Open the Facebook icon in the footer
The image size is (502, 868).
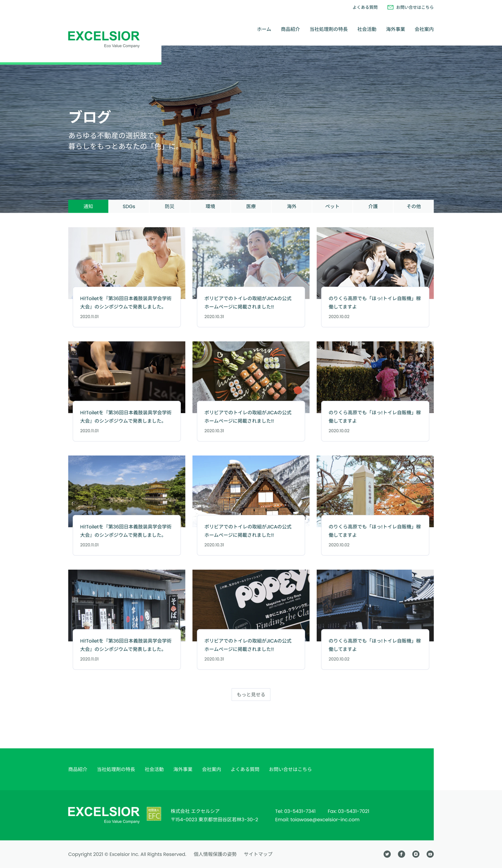point(401,854)
